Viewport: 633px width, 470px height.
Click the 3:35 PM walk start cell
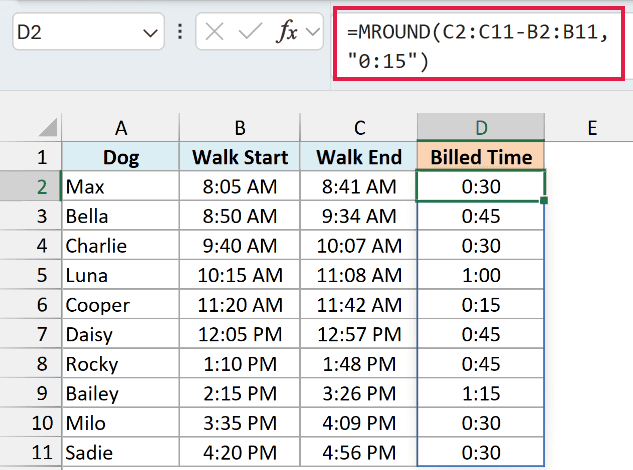[x=240, y=422]
